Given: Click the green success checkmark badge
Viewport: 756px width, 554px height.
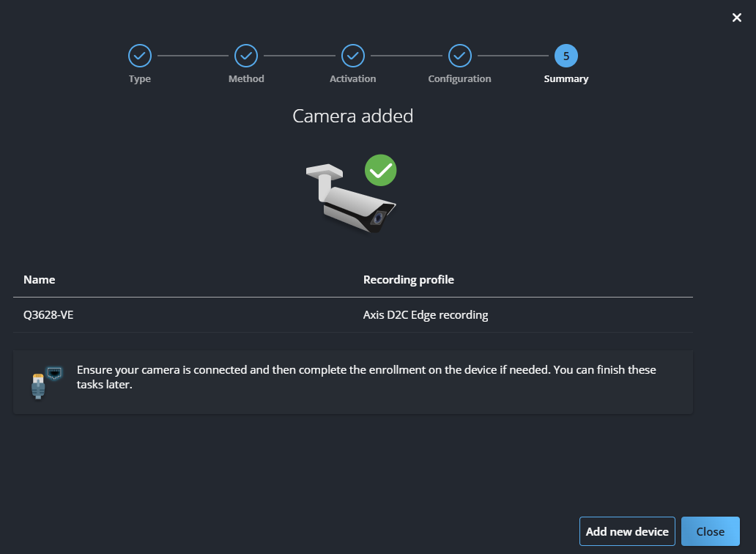Looking at the screenshot, I should (380, 171).
